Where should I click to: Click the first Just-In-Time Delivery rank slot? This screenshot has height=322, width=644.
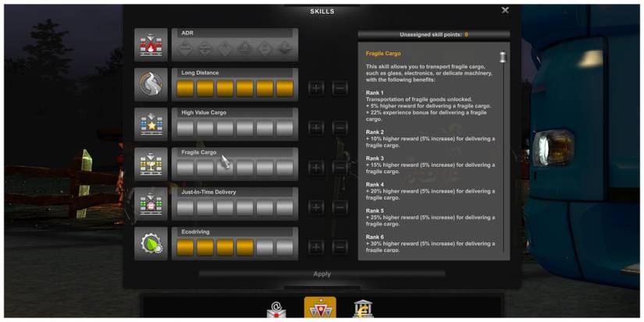pos(185,208)
